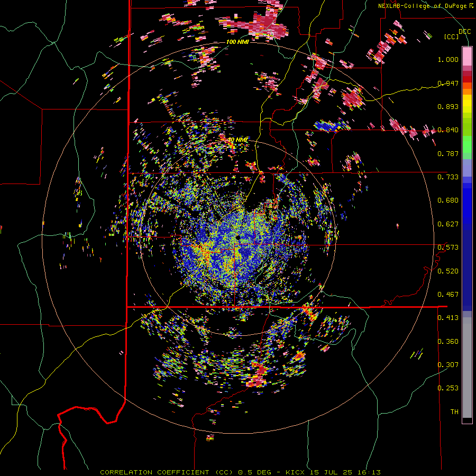Click the DCC product label

464,32
